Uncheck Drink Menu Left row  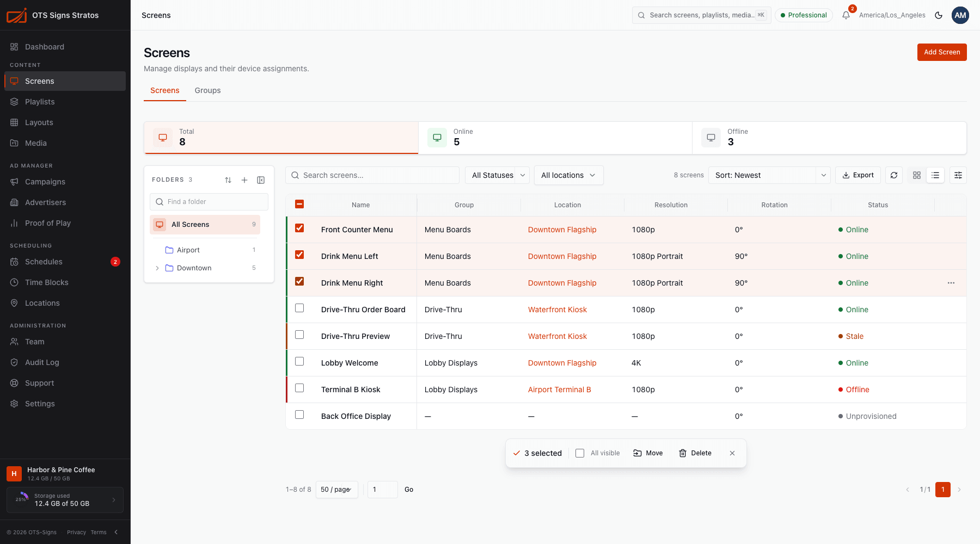coord(299,255)
